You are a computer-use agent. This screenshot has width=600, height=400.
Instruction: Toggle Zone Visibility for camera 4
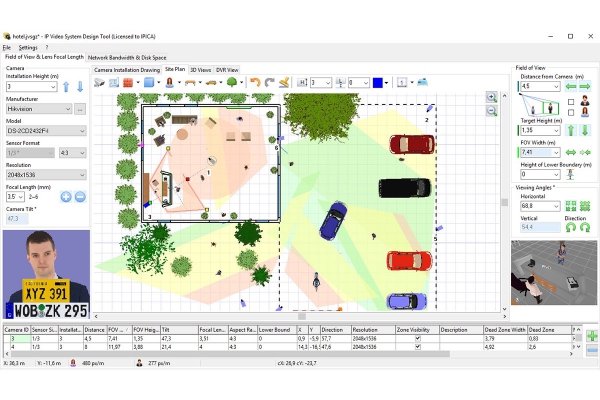[418, 347]
